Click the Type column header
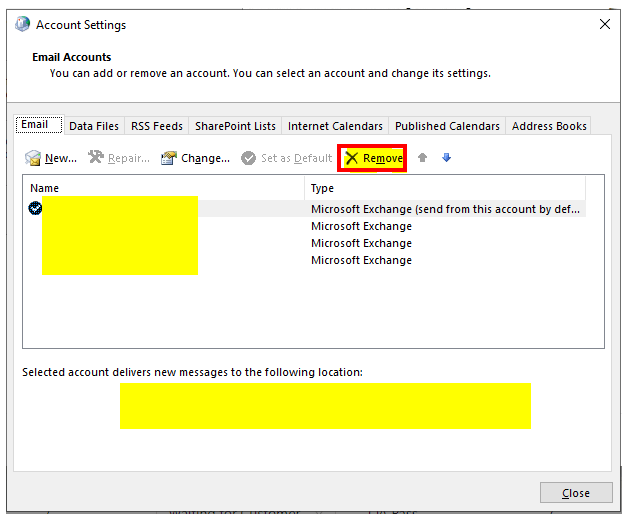Image resolution: width=627 pixels, height=522 pixels. click(445, 188)
